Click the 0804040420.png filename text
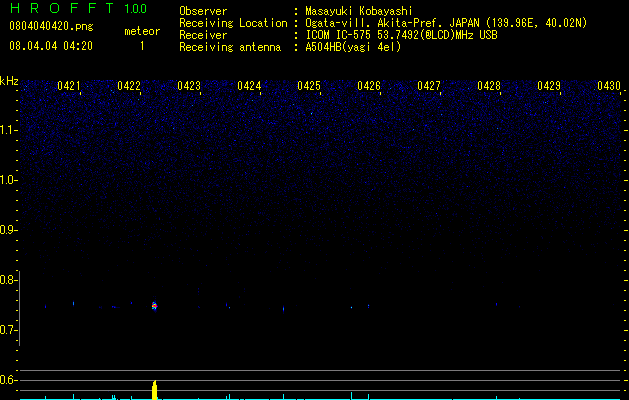Screen dimensions: 629x400 tap(51, 26)
